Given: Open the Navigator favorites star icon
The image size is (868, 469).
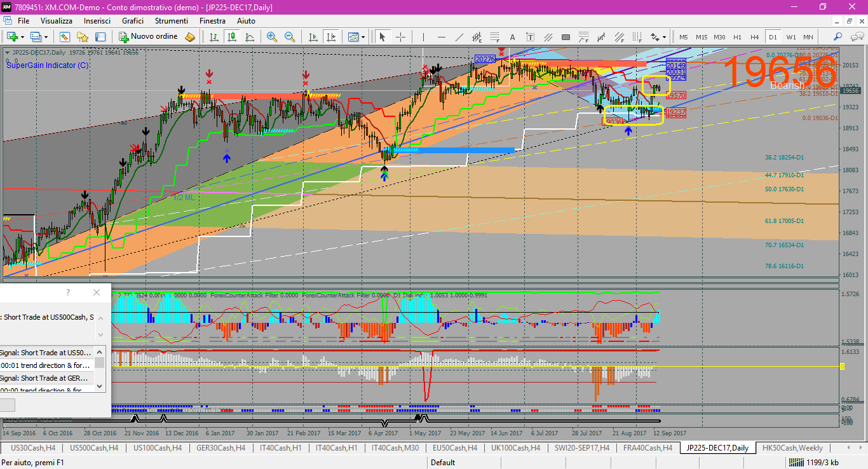Looking at the screenshot, I should (83, 36).
